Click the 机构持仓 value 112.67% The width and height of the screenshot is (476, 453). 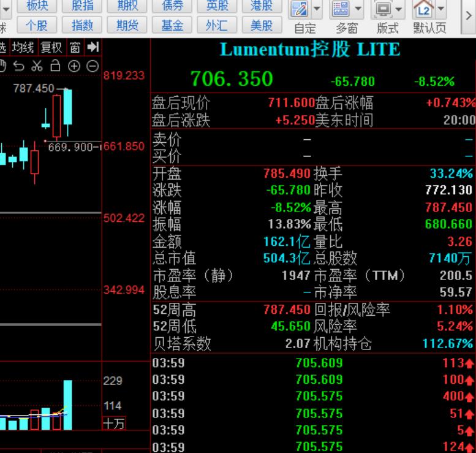(x=448, y=344)
